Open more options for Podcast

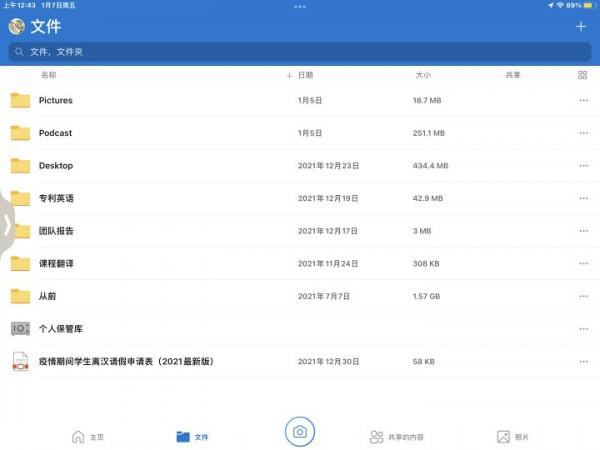[584, 133]
